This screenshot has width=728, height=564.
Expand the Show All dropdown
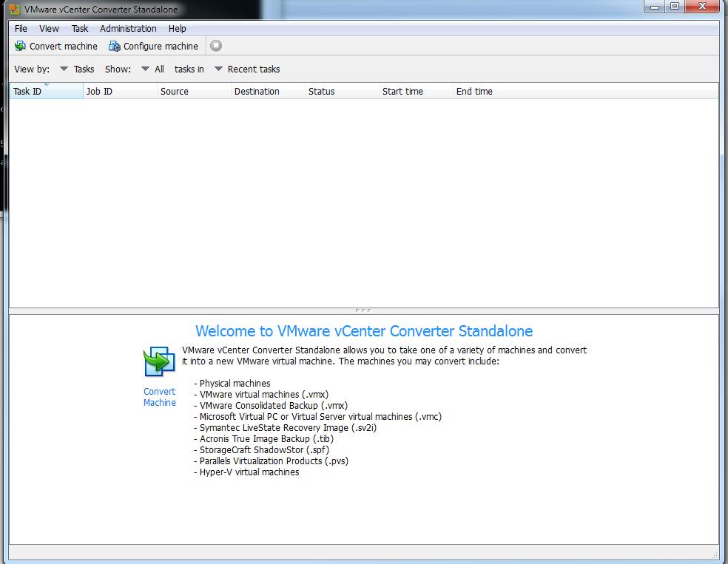click(145, 69)
